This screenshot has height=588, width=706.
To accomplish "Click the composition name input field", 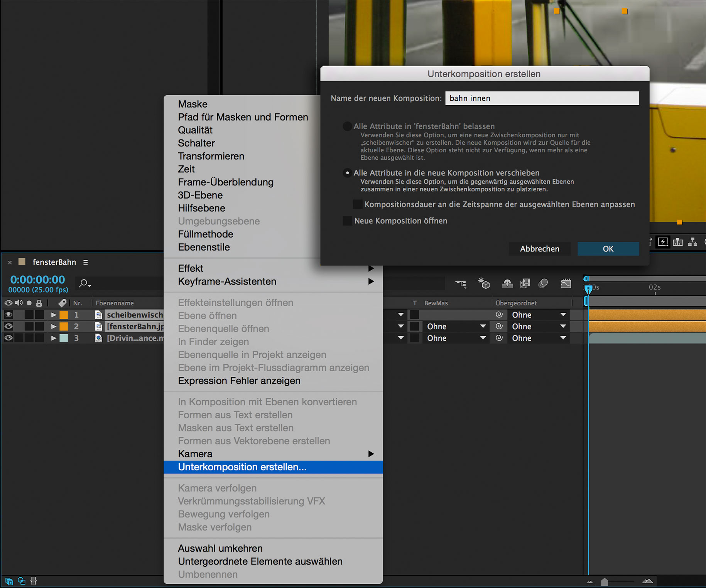I will click(x=542, y=98).
